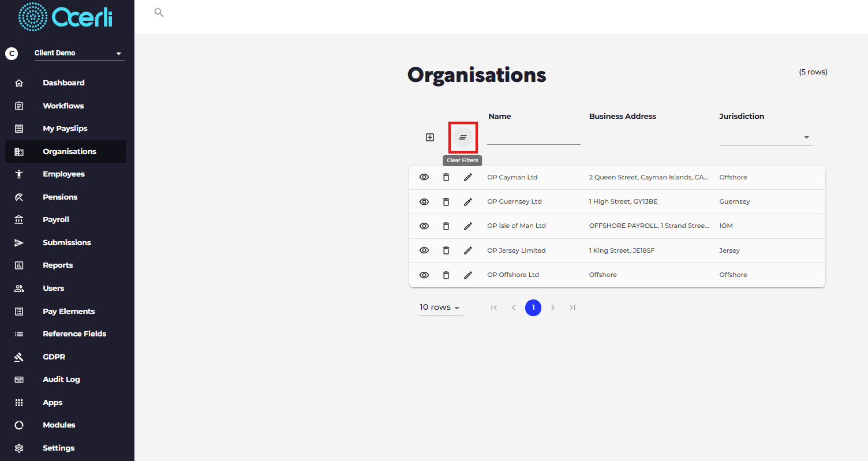Click the add organisation plus icon
The height and width of the screenshot is (461, 868).
pos(429,137)
